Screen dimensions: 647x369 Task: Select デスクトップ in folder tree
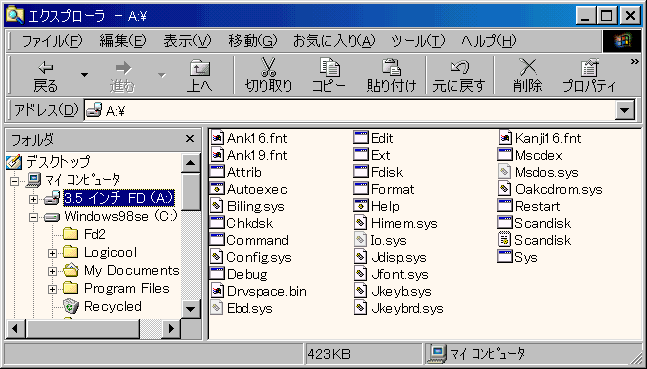coord(58,162)
